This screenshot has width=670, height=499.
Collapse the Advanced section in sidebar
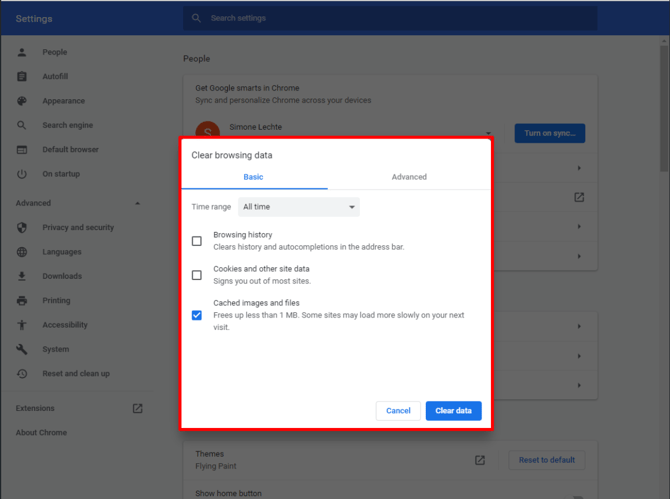click(138, 203)
